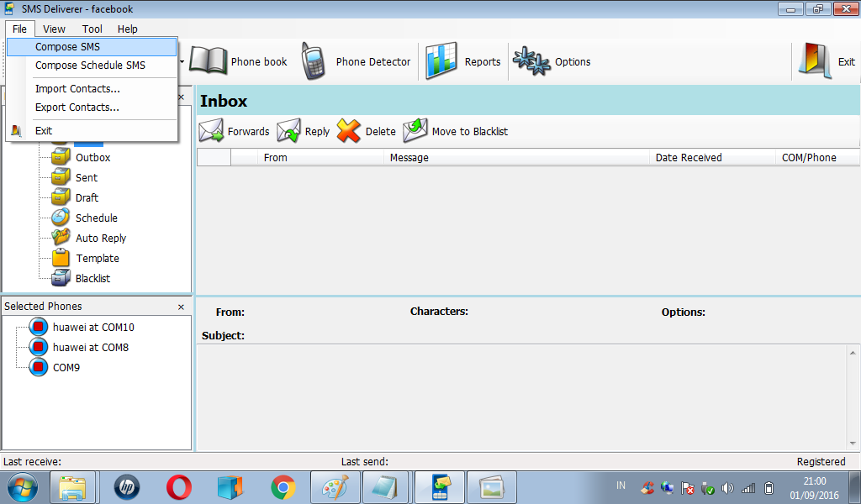Close the Selected Phones panel

click(x=181, y=307)
